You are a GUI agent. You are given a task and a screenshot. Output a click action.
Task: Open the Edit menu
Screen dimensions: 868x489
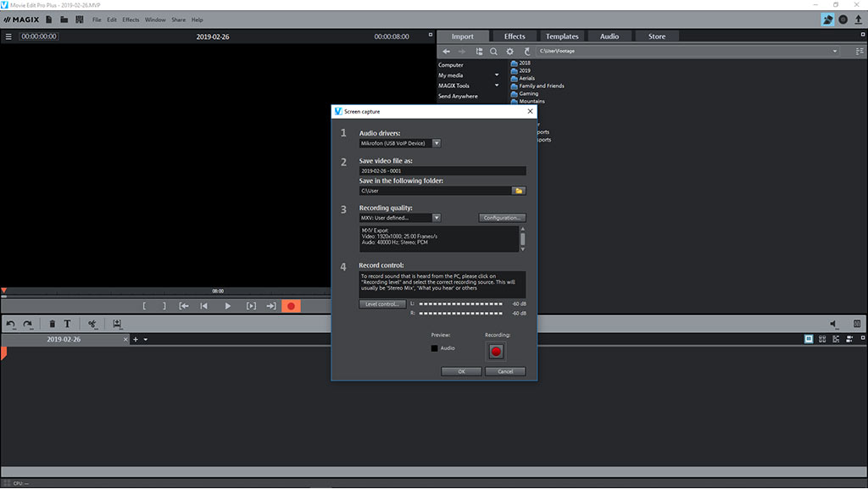[x=112, y=19]
